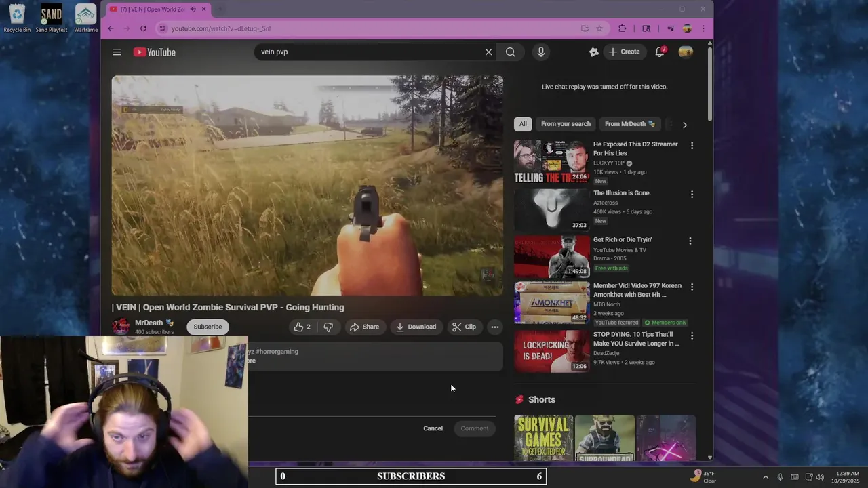Focus the YouTube search input field
The height and width of the screenshot is (488, 868).
(370, 52)
